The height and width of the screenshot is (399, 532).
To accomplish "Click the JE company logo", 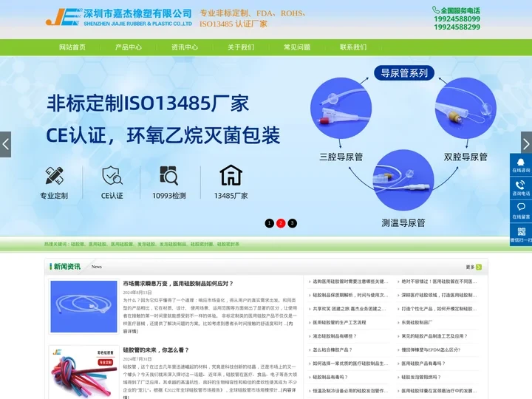I will 119,17.
